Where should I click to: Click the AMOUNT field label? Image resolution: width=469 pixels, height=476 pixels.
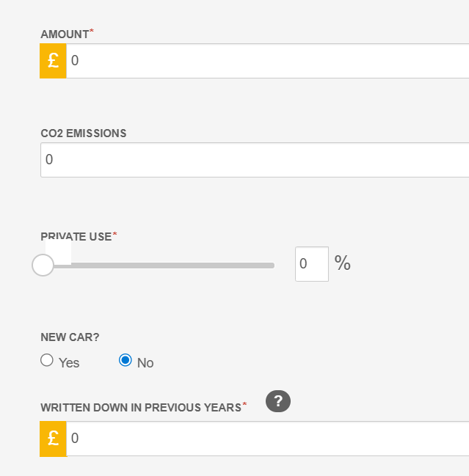click(65, 34)
